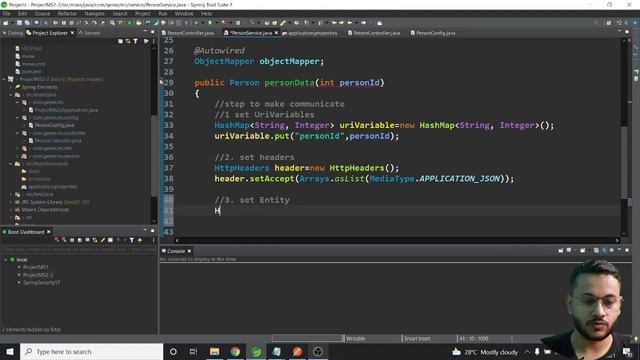Image resolution: width=640 pixels, height=360 pixels.
Task: Open the Navigate menu
Action: coord(95,13)
